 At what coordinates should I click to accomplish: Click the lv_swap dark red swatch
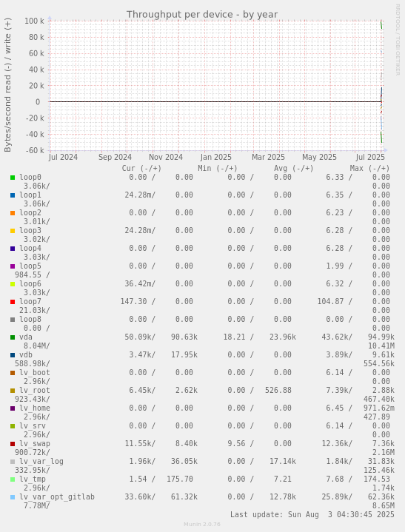tap(13, 444)
